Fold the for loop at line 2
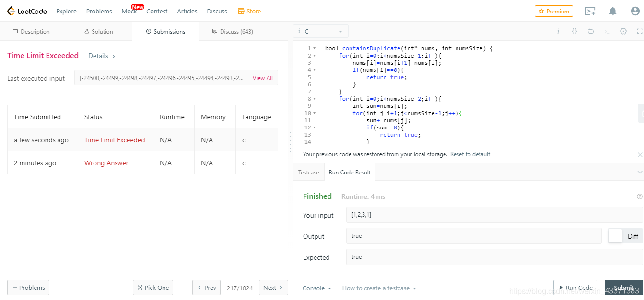 [314, 56]
